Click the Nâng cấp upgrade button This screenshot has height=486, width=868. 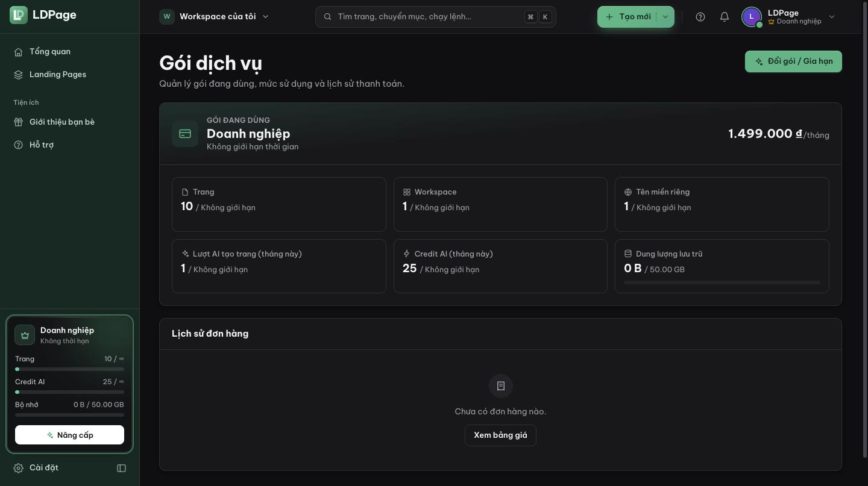tap(69, 435)
